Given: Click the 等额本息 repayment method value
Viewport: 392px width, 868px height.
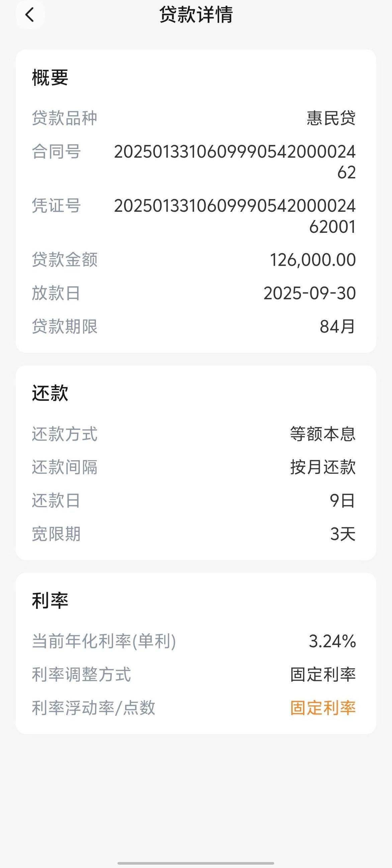Looking at the screenshot, I should (323, 434).
